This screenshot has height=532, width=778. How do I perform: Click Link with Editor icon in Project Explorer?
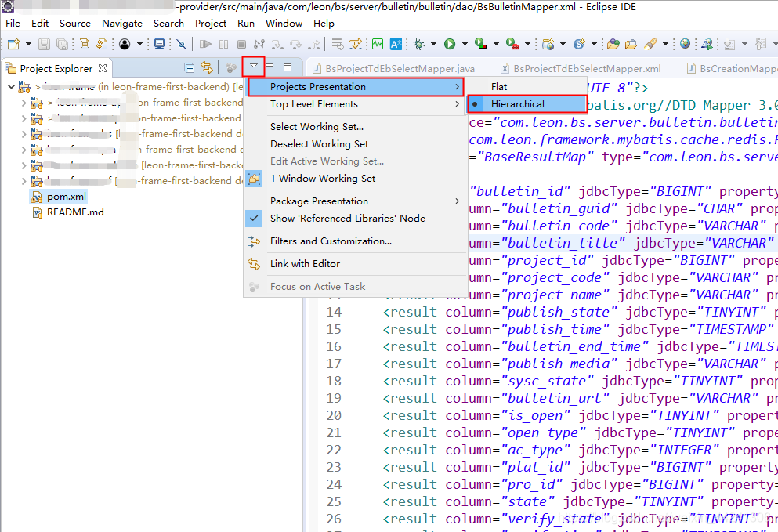[207, 67]
